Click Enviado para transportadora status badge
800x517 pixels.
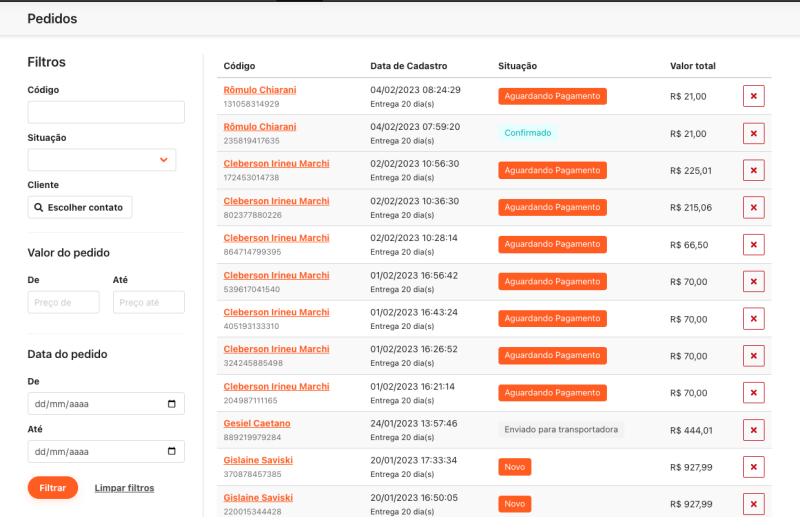560,430
